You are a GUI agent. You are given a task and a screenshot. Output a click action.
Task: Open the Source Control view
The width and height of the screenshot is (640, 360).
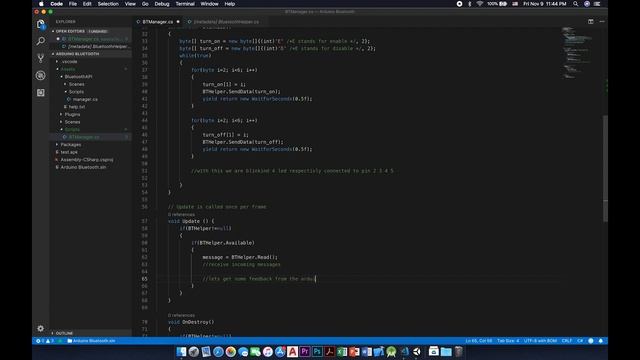click(40, 58)
